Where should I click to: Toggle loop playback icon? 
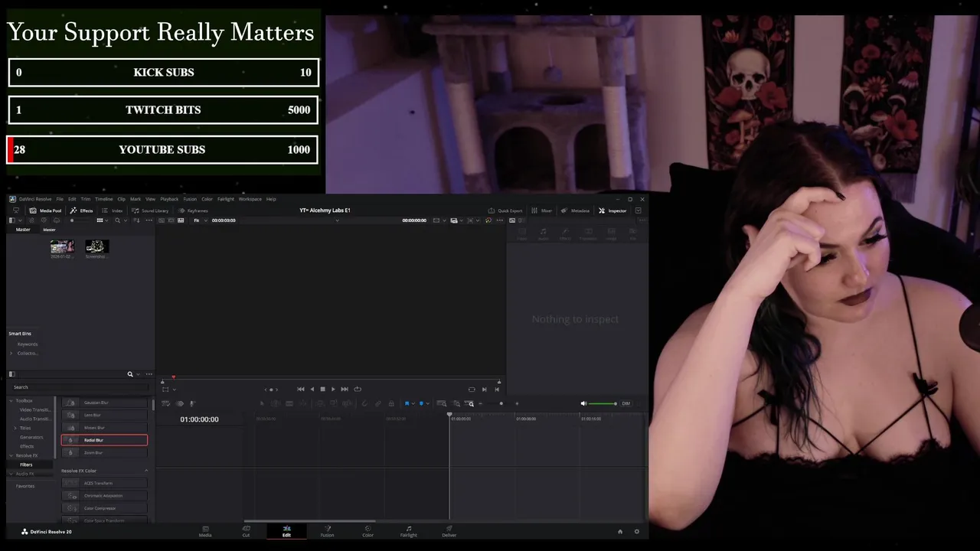[358, 389]
